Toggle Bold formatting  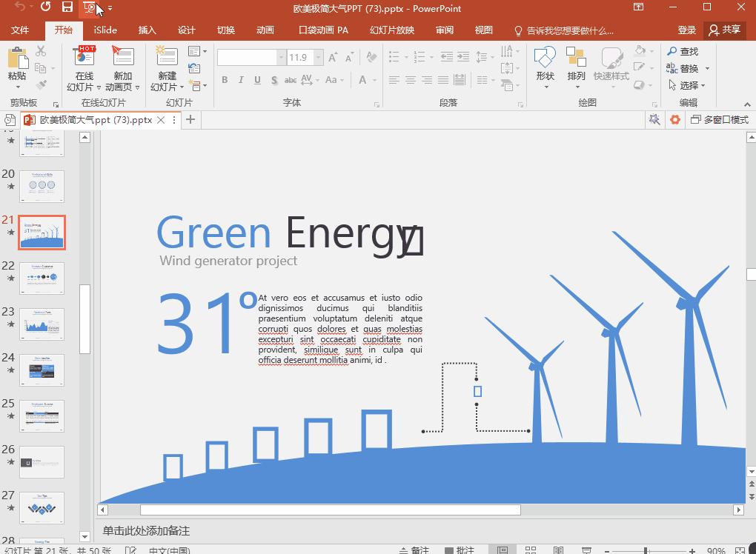point(225,80)
